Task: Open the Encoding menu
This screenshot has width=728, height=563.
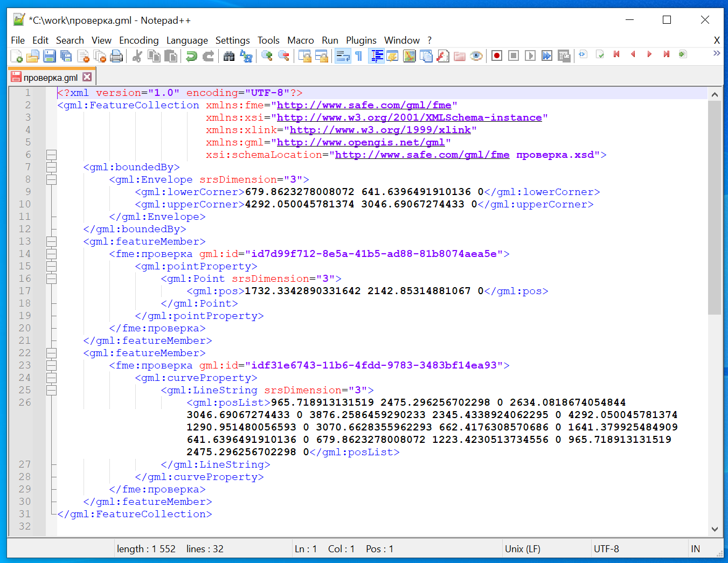Action: point(138,40)
